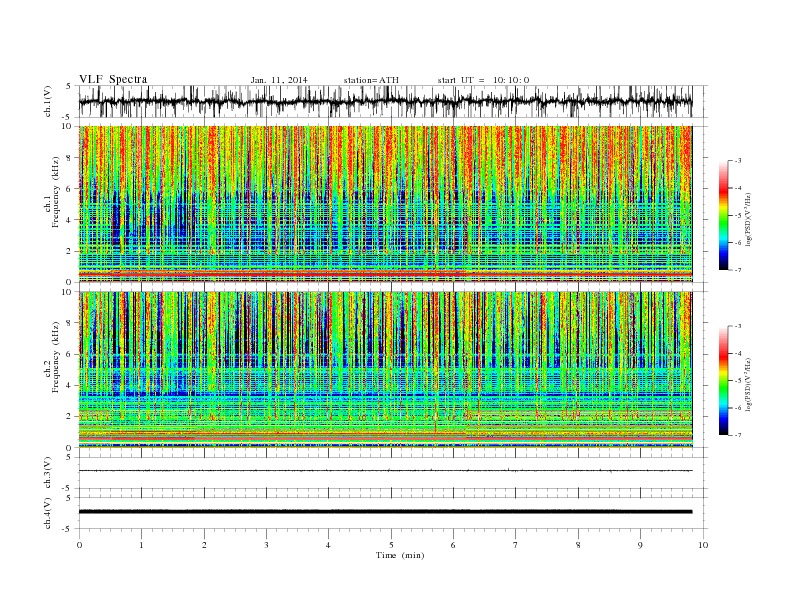Click time axis tick label "0"
This screenshot has width=792, height=612.
79,545
